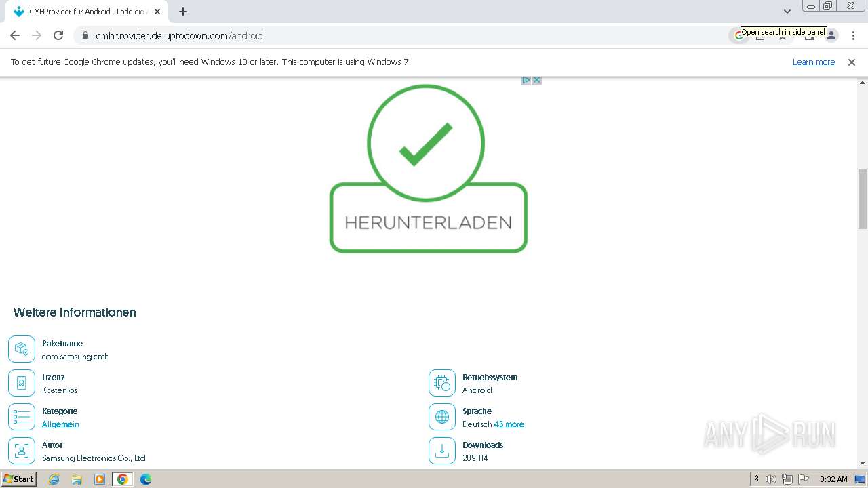Launch Internet Explorer from taskbar

54,479
